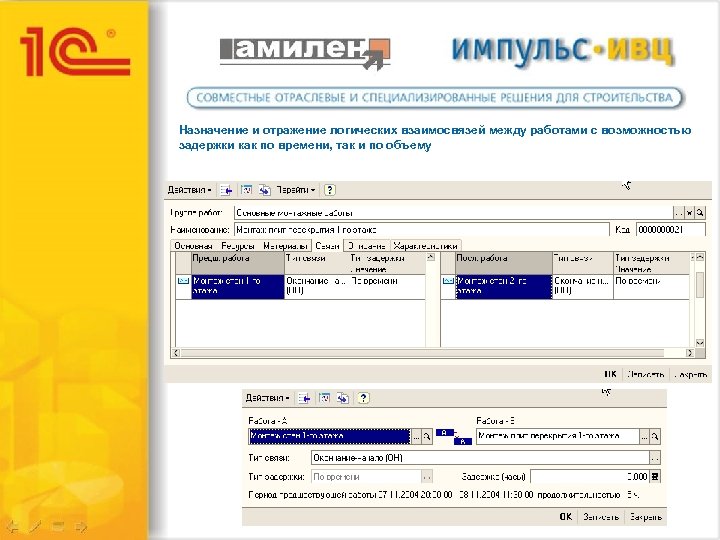Viewport: 720px width, 540px height.
Task: Open Работа-А value with magnifier button
Action: click(427, 437)
